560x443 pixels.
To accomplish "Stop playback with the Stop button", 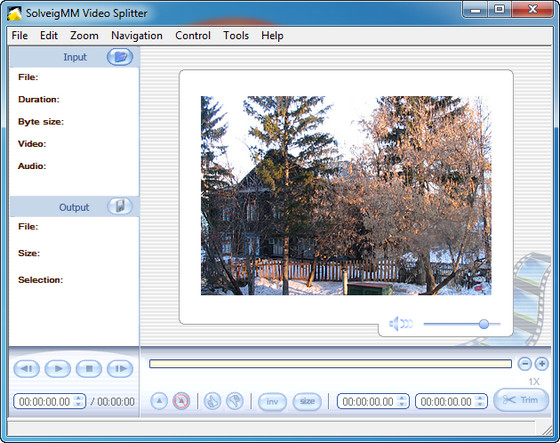I will 89,368.
